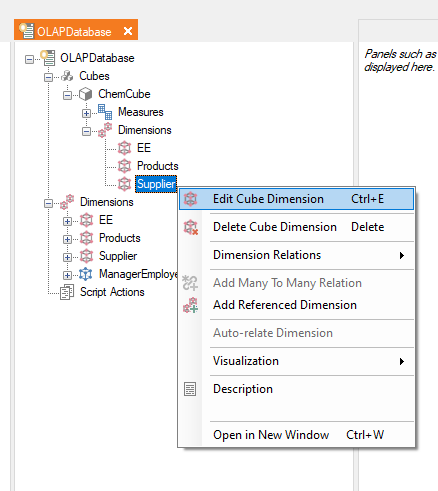
Task: Click the Add Referenced Dimension icon
Action: pos(191,305)
